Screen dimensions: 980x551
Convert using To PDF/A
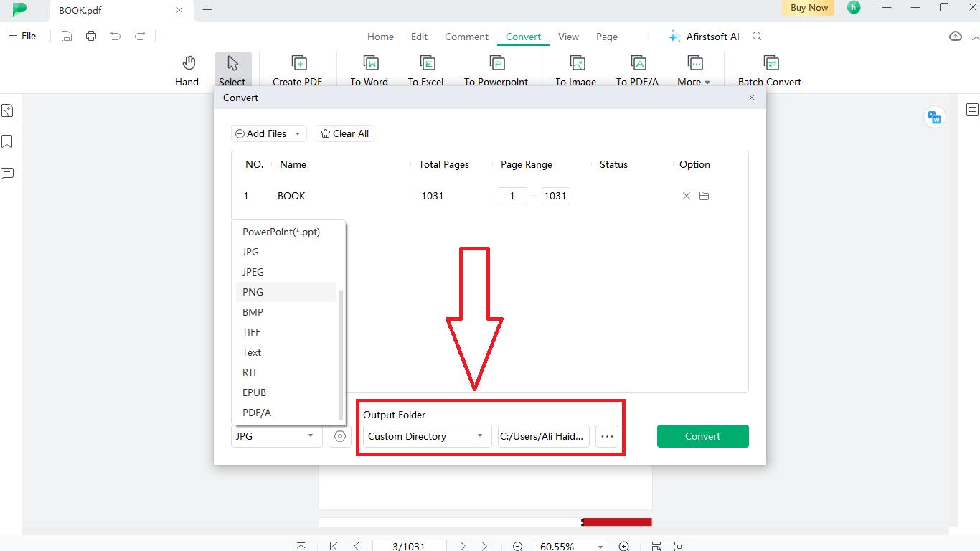coord(638,71)
